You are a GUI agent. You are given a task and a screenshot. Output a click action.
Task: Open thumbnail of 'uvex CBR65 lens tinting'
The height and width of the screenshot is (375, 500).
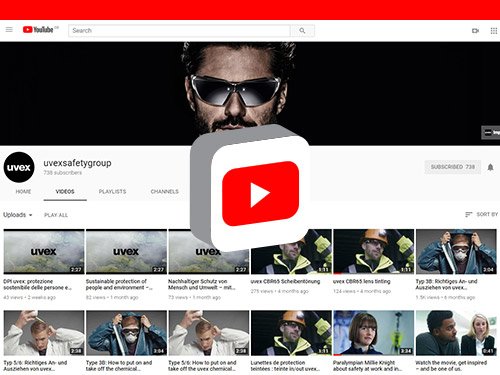374,251
